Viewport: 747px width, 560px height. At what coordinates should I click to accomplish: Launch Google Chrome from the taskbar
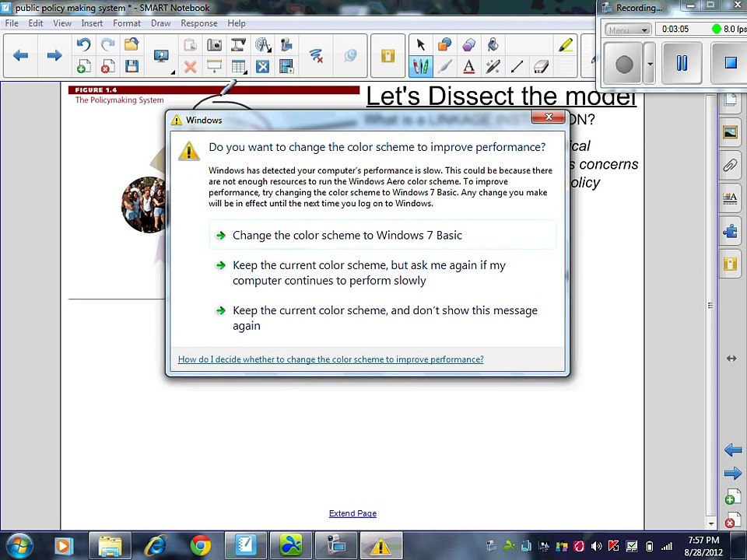[201, 545]
